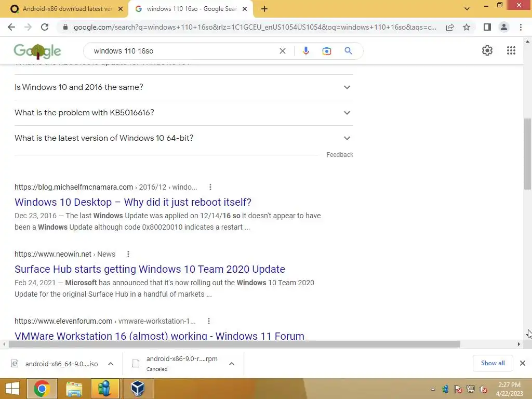This screenshot has width=532, height=399.
Task: Go back to the previous page
Action: coord(11,27)
